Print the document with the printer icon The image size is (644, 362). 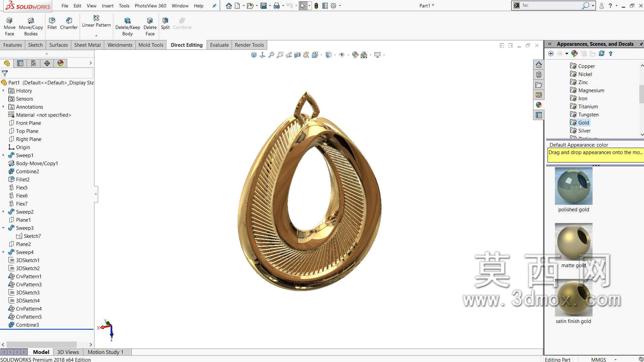276,6
